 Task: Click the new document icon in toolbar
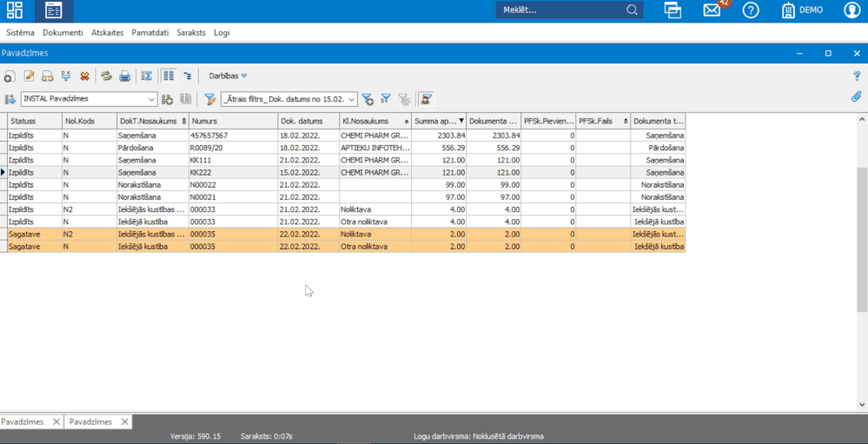point(10,76)
